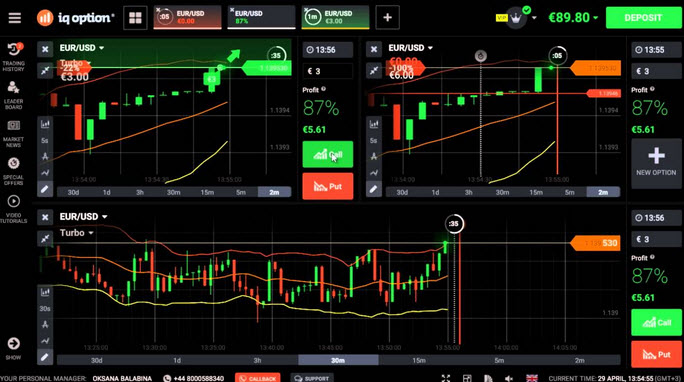Screen dimensions: 684x382
Task: Open the Leader Board sidebar icon
Action: point(14,95)
